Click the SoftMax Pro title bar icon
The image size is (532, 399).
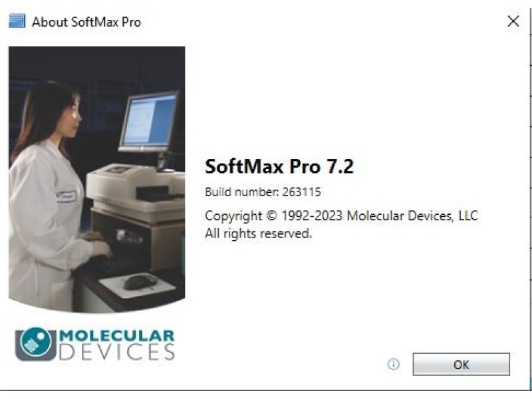pyautogui.click(x=17, y=21)
